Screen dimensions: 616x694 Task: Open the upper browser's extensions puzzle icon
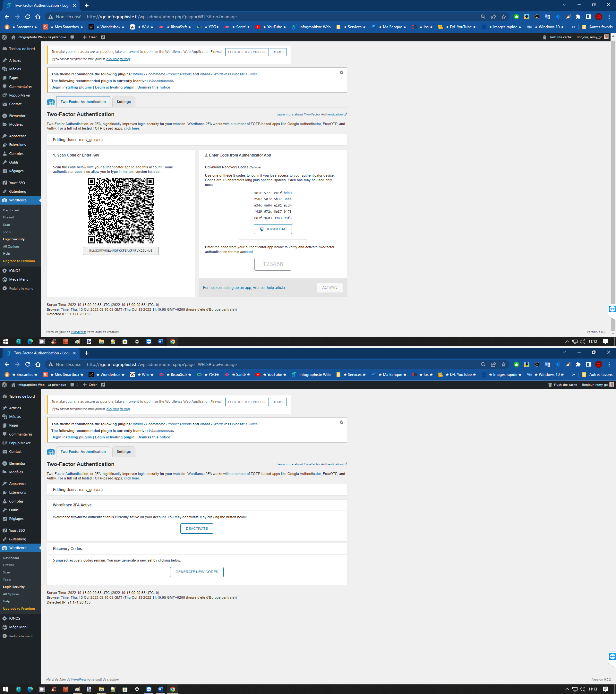[x=578, y=17]
